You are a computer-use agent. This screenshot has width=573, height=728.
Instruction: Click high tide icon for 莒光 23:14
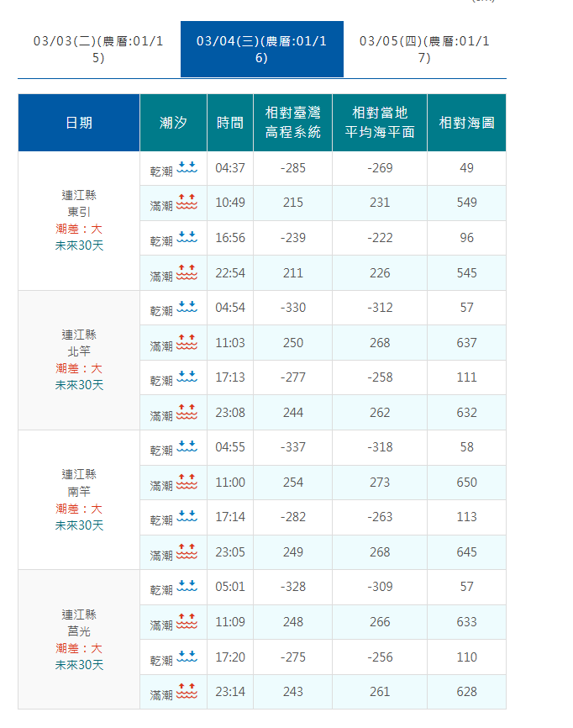[187, 692]
